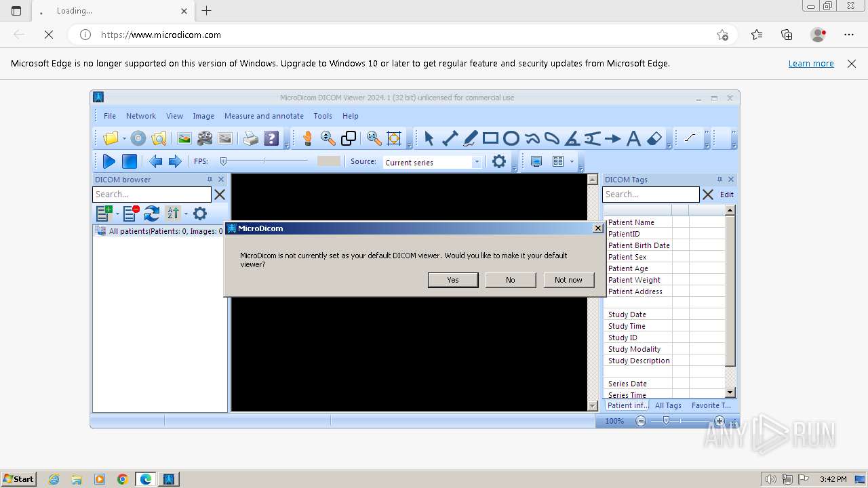Screen dimensions: 868x488
Task: Expand the open folder dropdown arrow
Action: (124, 138)
